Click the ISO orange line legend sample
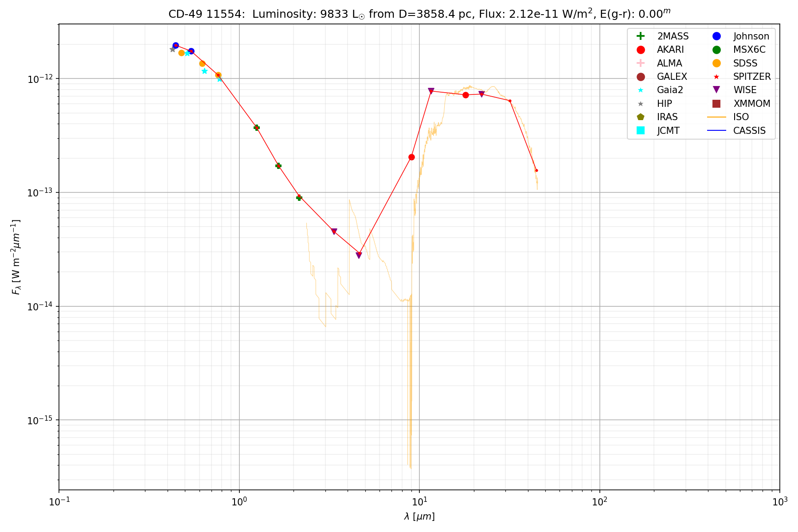 pyautogui.click(x=716, y=117)
